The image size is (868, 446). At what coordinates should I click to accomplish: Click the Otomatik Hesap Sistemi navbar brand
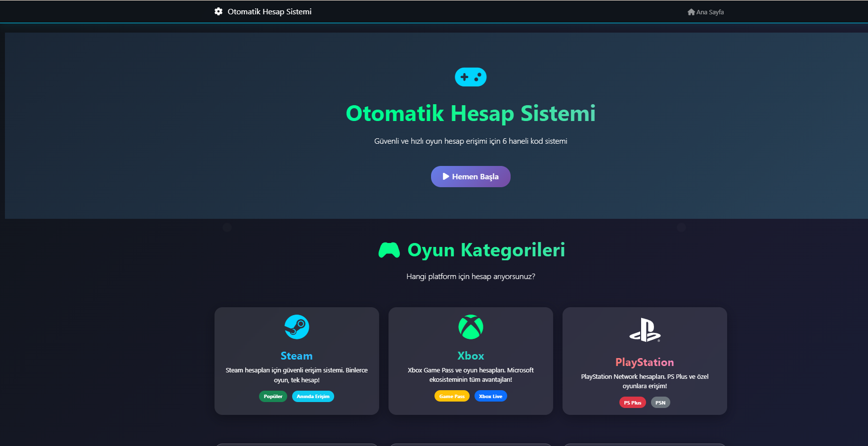click(269, 11)
